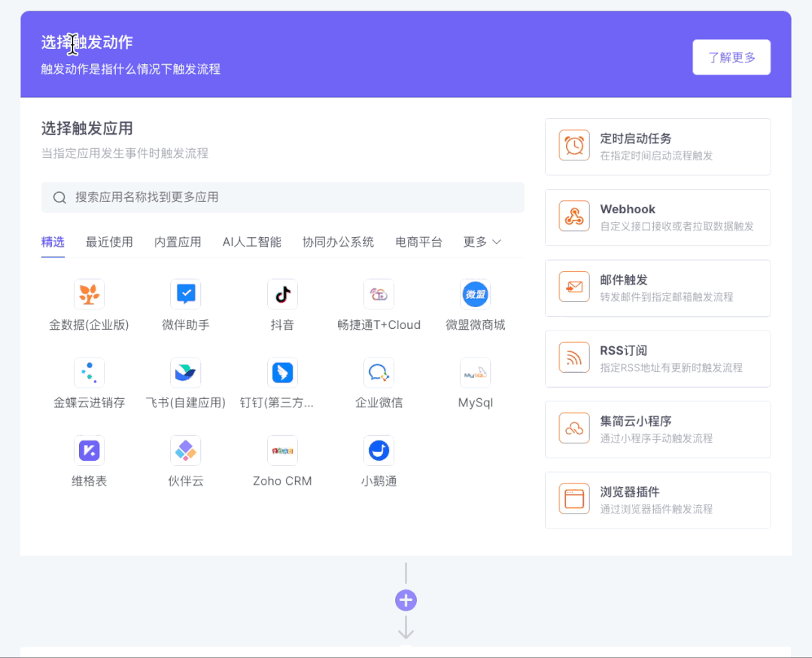Screen dimensions: 812x658
Task: Focus the 搜索应用名称找到更多应用 search field
Action: 283,197
